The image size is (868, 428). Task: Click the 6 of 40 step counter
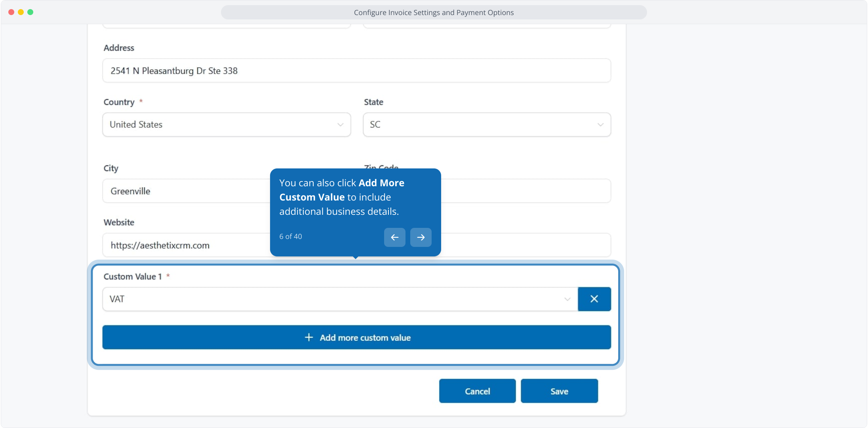pyautogui.click(x=291, y=237)
